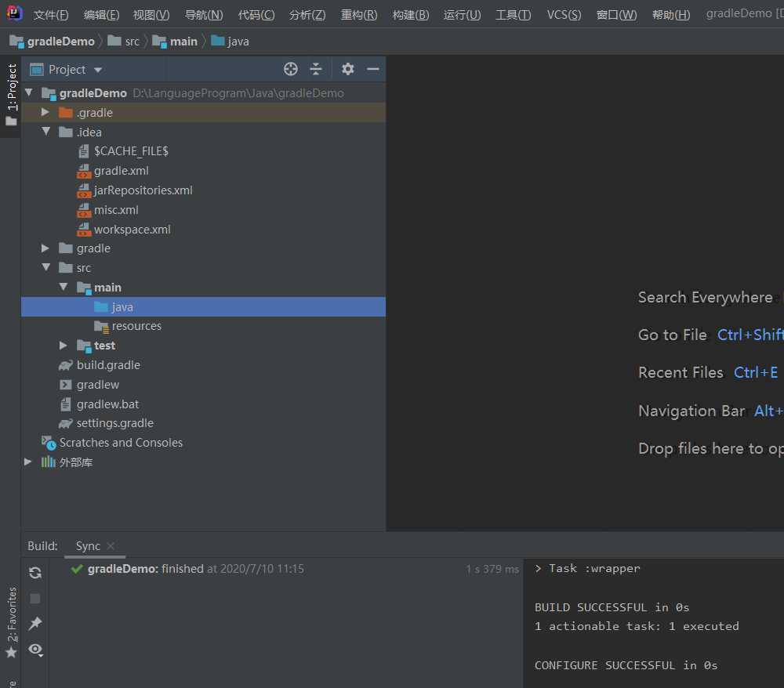Click the locate/select opened file crosshair icon
Screen dimensions: 784x688
tap(291, 69)
